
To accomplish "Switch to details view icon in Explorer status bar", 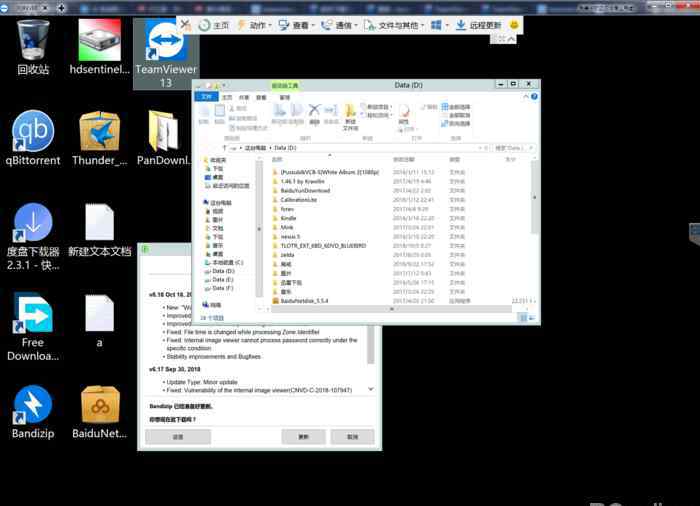I will 524,318.
